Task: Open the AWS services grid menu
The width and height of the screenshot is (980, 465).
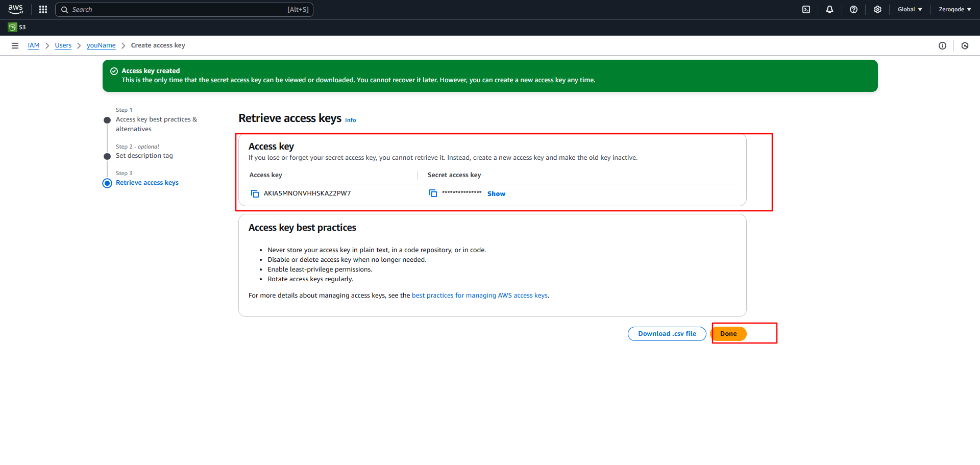Action: click(x=43, y=10)
